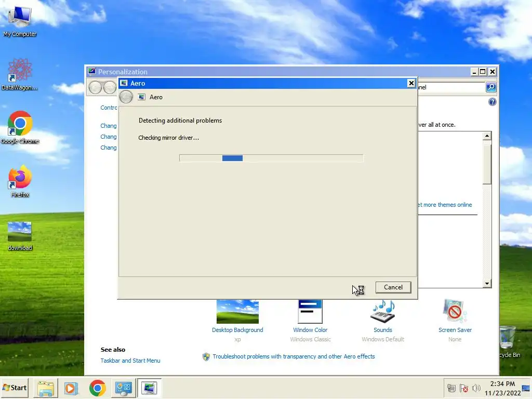532x399 pixels.
Task: Click the Personalization forward navigation button
Action: click(110, 87)
